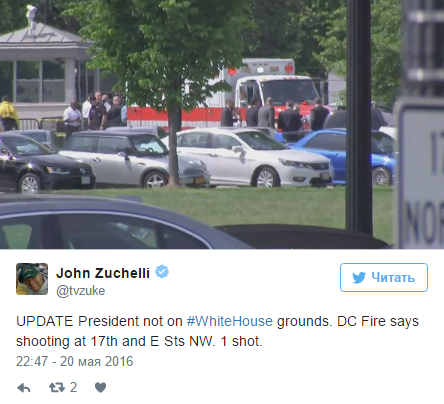This screenshot has height=404, width=444.
Task: Click the silver Mini hatchback in the photo
Action: pos(133,159)
